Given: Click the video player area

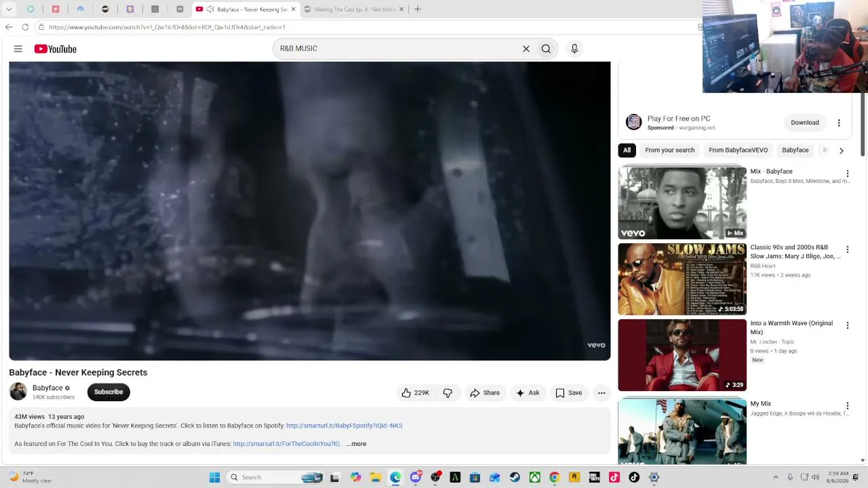Looking at the screenshot, I should click(310, 211).
